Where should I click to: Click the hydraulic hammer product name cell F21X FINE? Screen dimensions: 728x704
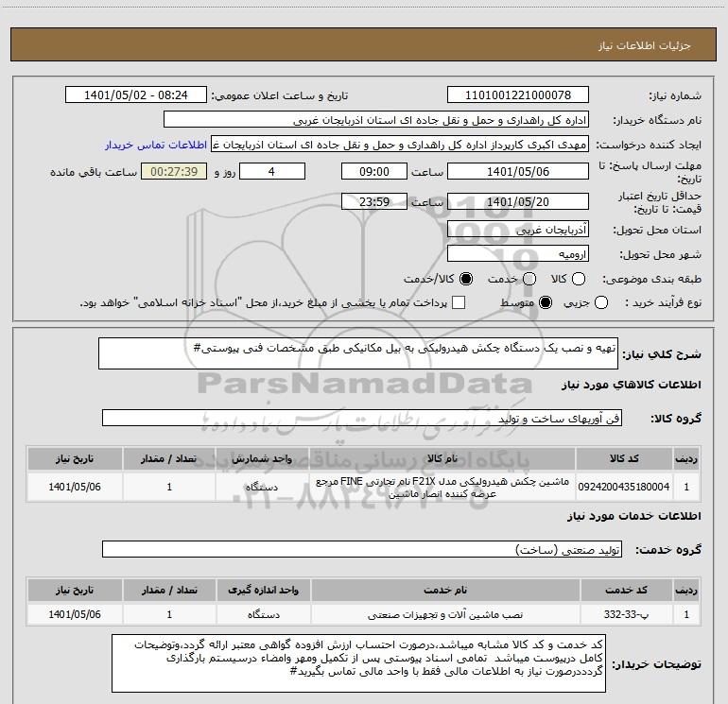tap(442, 487)
